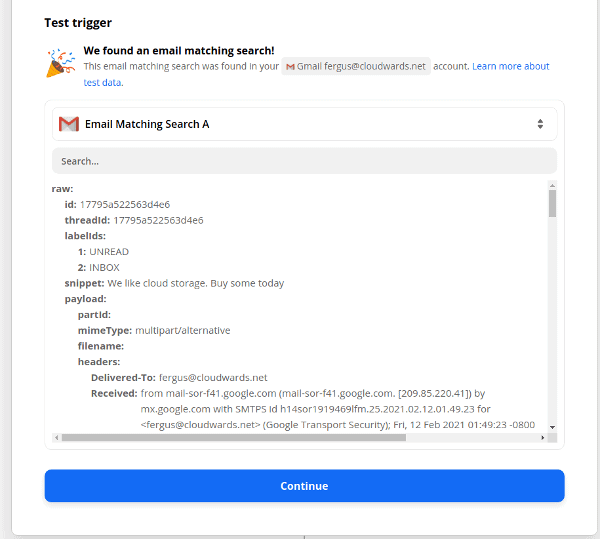Click the Continue button

tap(305, 486)
